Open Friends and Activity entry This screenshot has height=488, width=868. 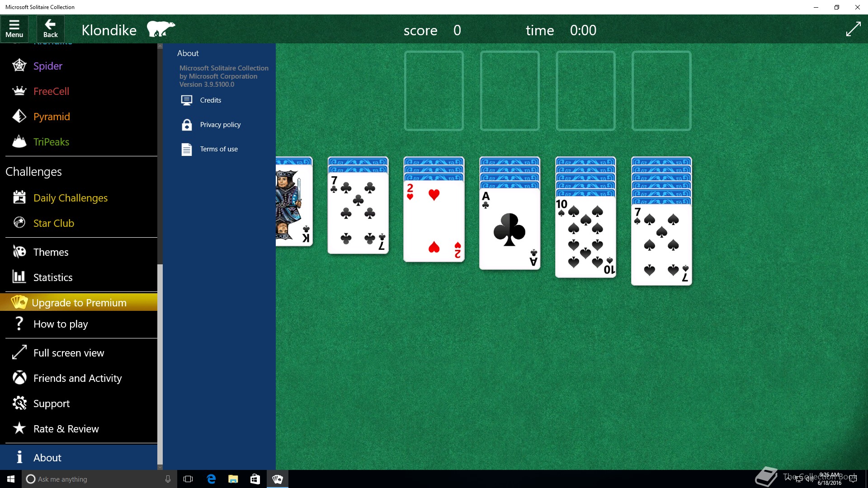(x=79, y=378)
